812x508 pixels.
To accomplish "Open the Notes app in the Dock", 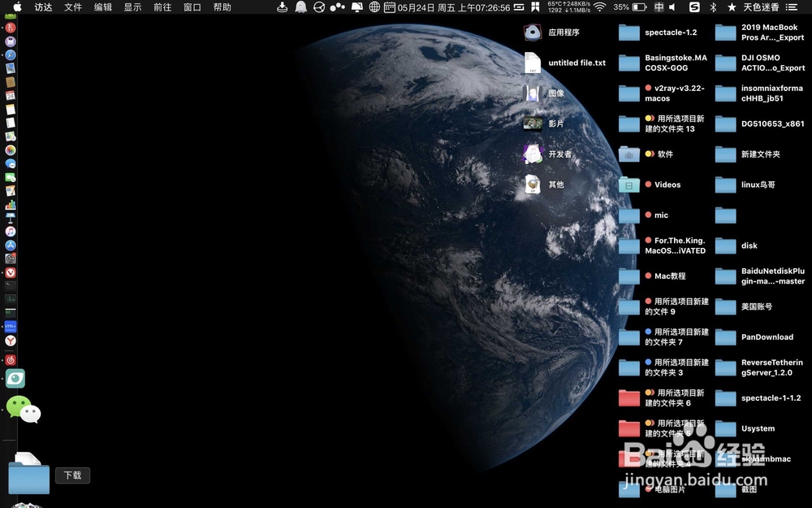I will pyautogui.click(x=11, y=110).
